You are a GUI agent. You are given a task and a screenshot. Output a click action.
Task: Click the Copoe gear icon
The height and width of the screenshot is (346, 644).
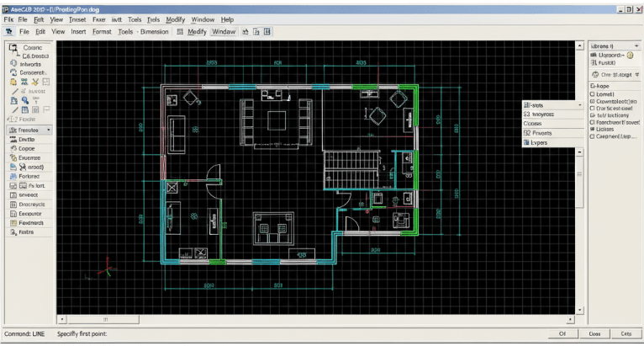(x=13, y=148)
